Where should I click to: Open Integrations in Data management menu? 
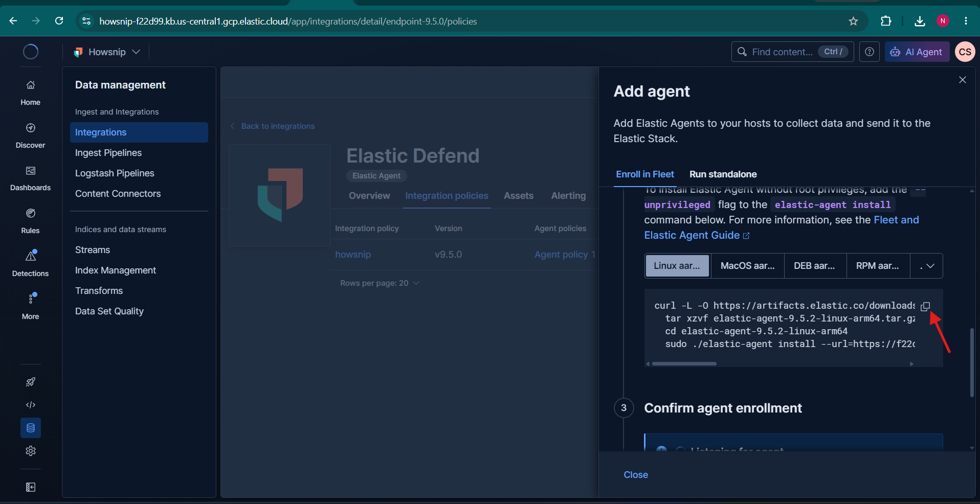(139, 132)
